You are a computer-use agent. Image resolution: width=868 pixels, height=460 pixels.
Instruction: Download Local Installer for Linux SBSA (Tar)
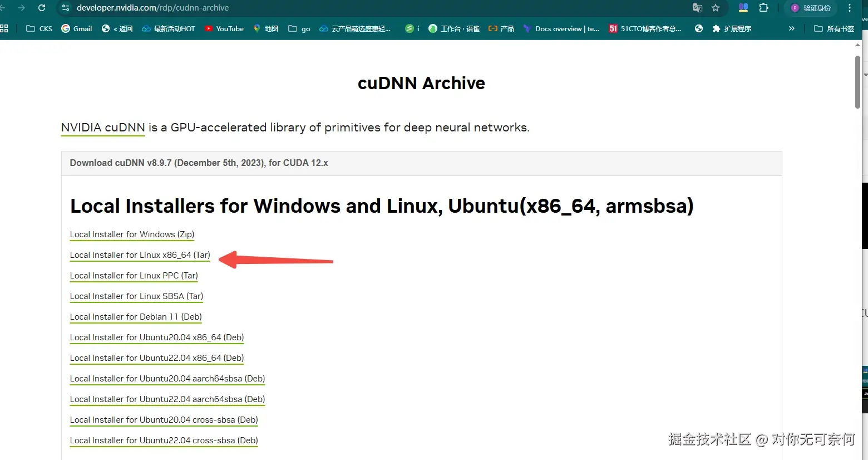[x=136, y=296]
